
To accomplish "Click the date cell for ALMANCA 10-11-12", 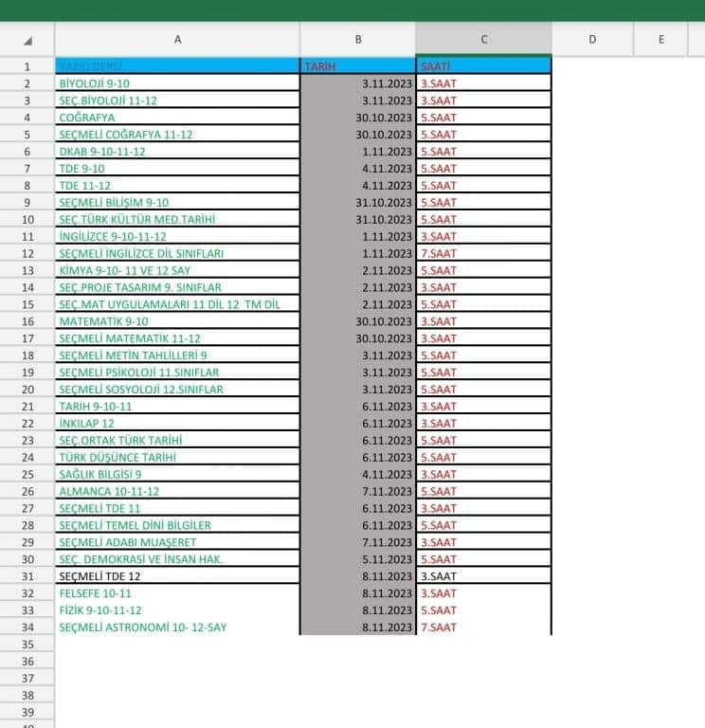I will point(358,491).
